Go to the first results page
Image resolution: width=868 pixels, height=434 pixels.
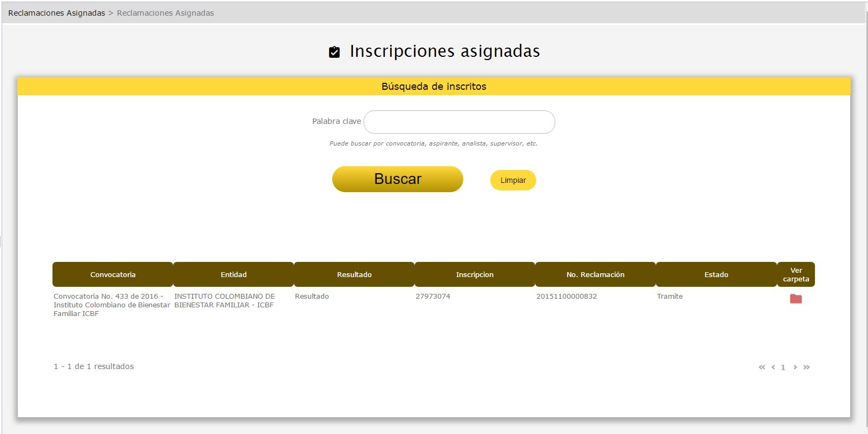(762, 367)
